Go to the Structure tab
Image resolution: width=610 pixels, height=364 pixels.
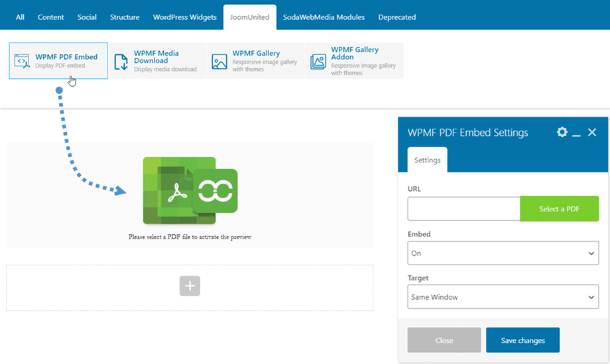125,17
